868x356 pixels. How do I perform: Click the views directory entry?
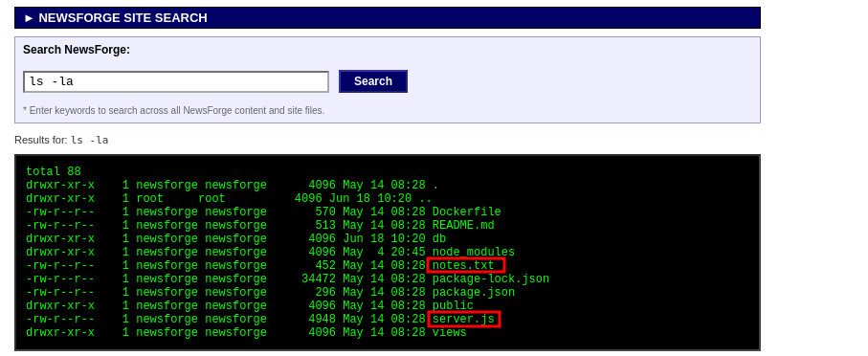pyautogui.click(x=449, y=332)
